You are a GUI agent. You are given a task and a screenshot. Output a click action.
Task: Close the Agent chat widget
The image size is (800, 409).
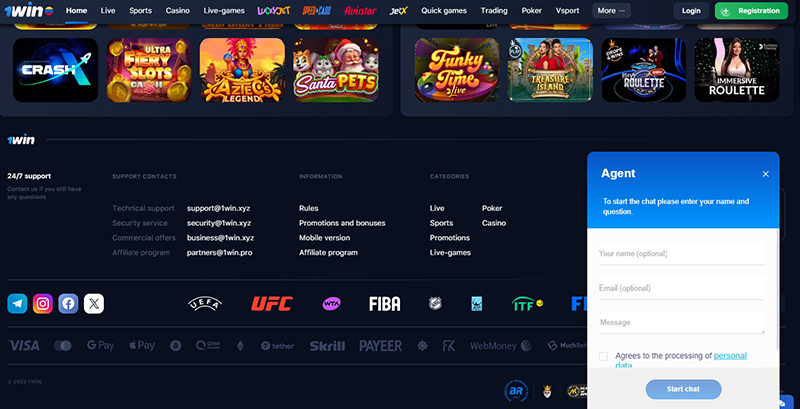pos(766,174)
